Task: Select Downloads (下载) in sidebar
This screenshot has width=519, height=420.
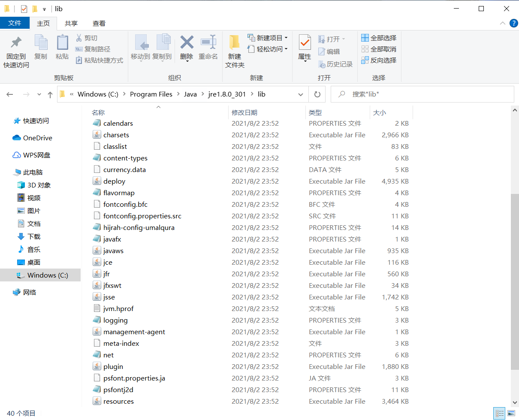Action: 29,236
